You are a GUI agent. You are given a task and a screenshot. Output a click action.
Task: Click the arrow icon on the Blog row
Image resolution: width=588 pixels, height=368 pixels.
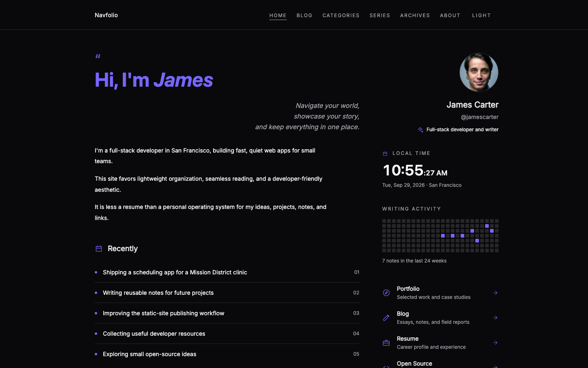click(495, 318)
